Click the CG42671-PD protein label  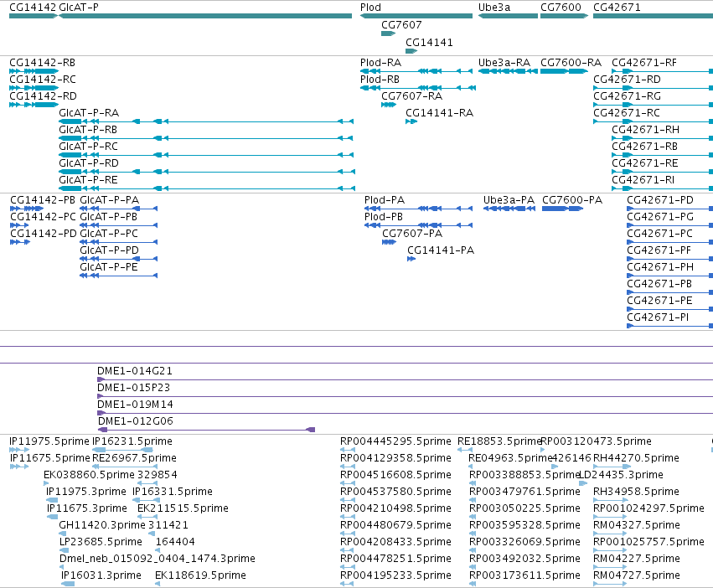660,200
